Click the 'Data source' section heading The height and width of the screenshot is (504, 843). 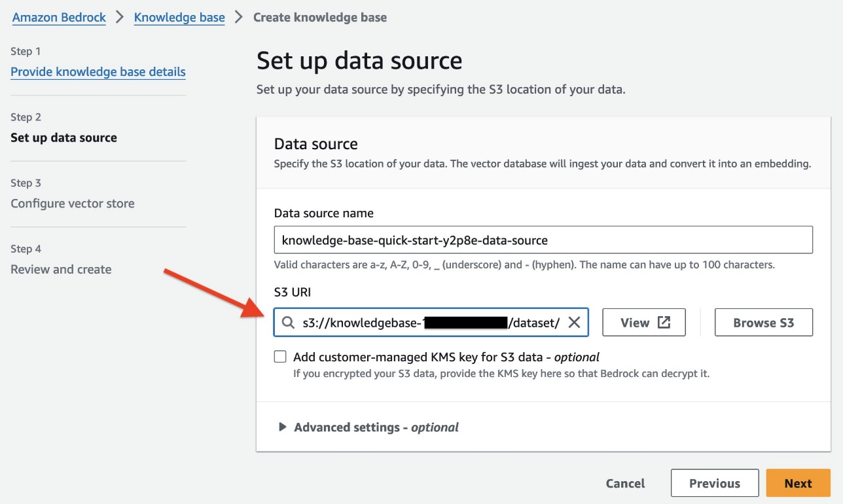pyautogui.click(x=316, y=144)
